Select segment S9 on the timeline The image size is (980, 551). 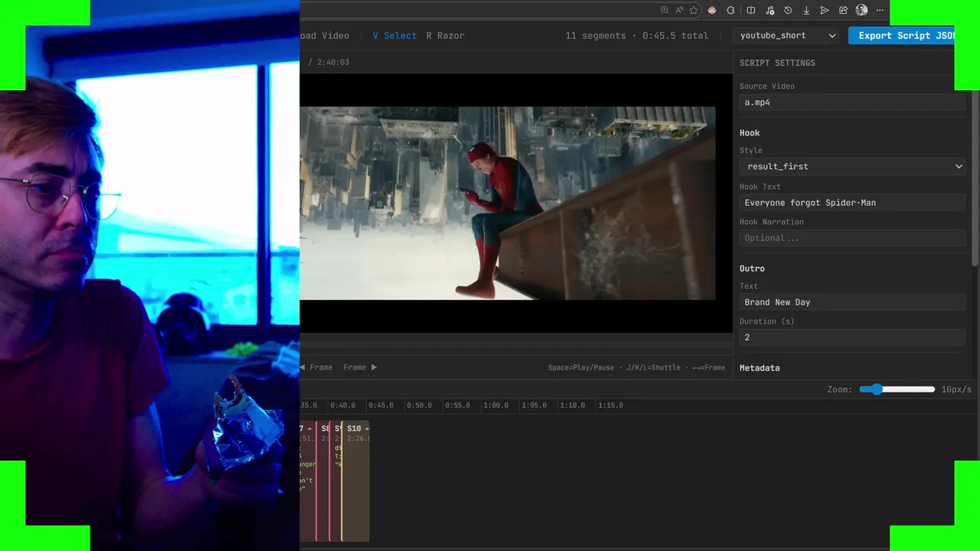(336, 481)
